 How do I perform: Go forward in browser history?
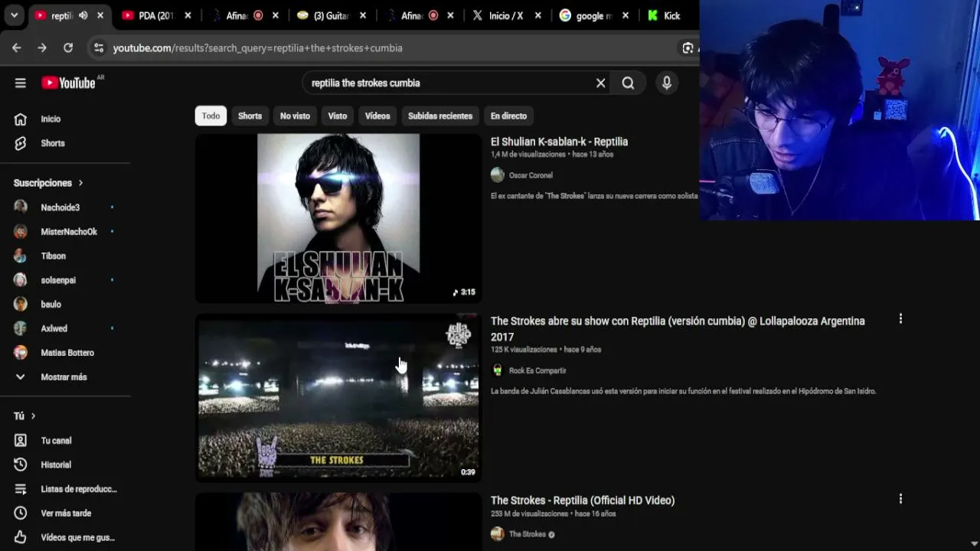[42, 47]
